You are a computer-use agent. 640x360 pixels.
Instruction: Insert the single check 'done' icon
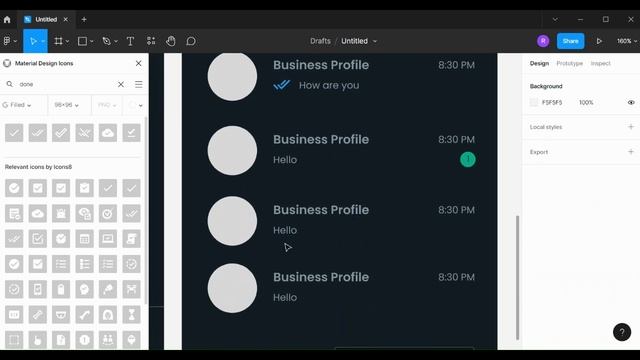[14, 133]
